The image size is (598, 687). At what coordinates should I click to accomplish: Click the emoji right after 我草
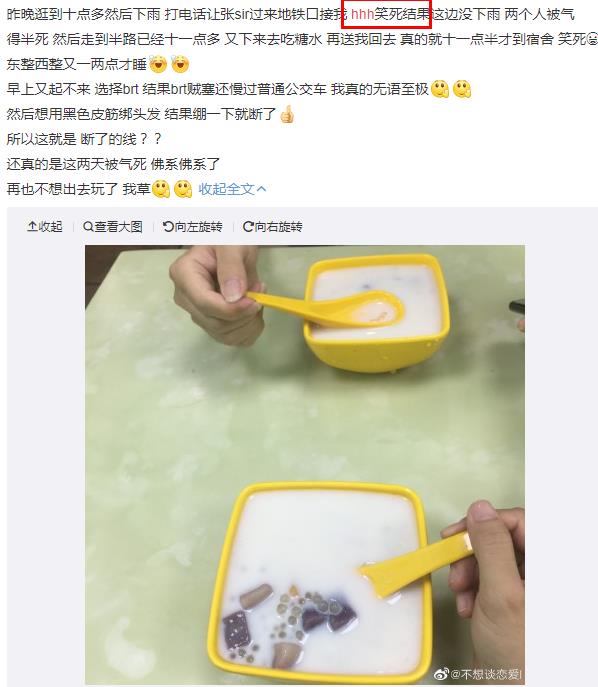tap(161, 189)
